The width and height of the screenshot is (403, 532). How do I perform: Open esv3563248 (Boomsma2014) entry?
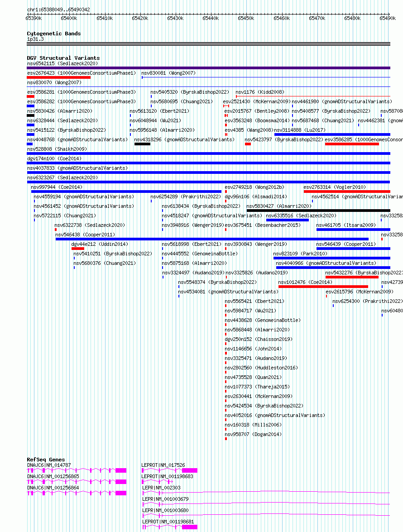point(257,120)
